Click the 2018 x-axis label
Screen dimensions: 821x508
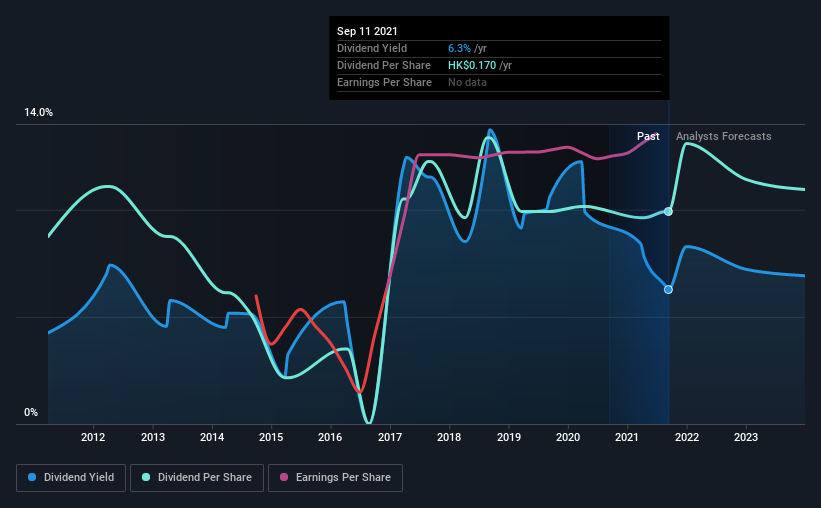coord(449,437)
